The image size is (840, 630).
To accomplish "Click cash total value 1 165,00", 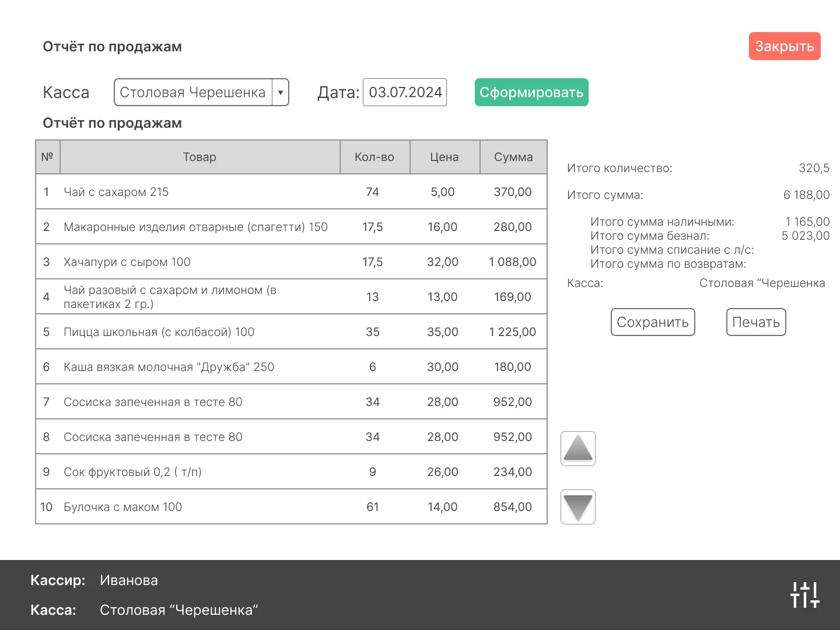I will (808, 222).
